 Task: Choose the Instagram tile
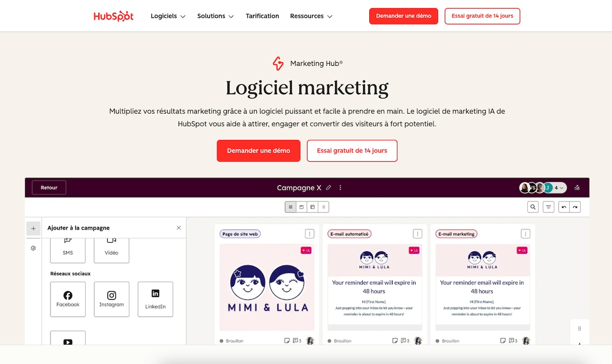click(x=112, y=299)
